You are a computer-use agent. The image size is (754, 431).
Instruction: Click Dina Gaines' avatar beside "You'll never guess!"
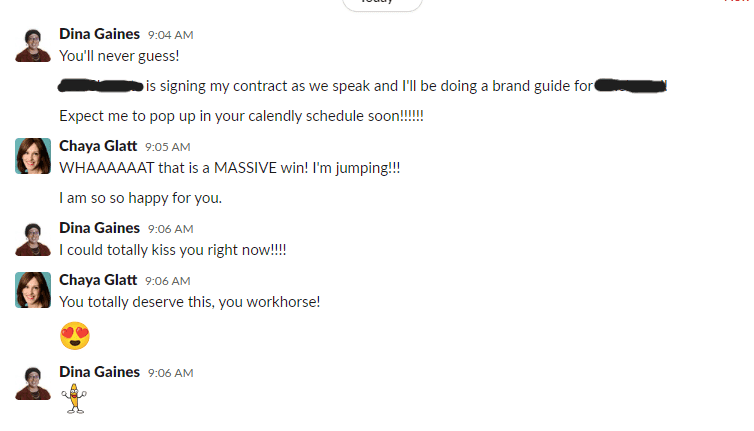click(x=32, y=44)
